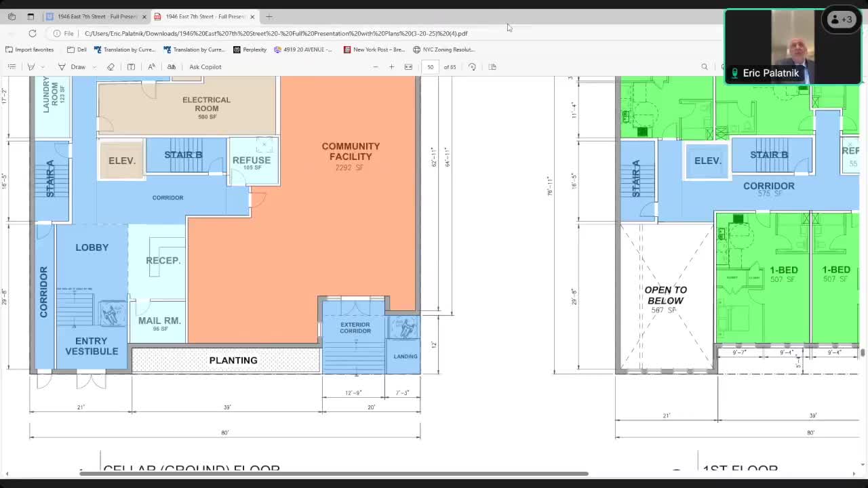Viewport: 868px width, 488px height.
Task: Close the active PDF tab
Action: pos(252,16)
